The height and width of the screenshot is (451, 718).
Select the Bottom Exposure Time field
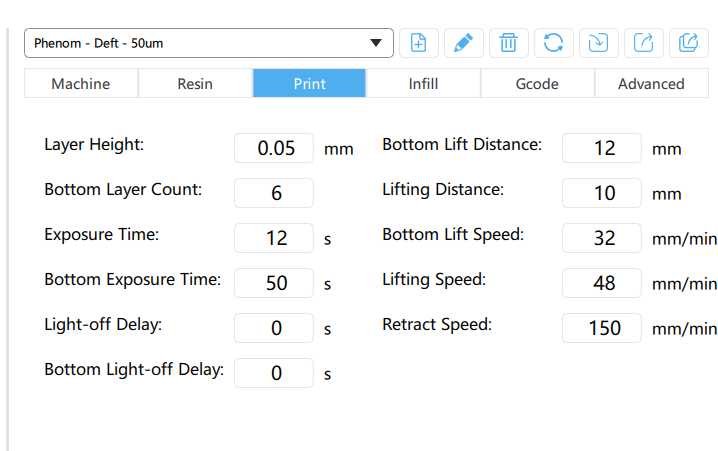[274, 283]
